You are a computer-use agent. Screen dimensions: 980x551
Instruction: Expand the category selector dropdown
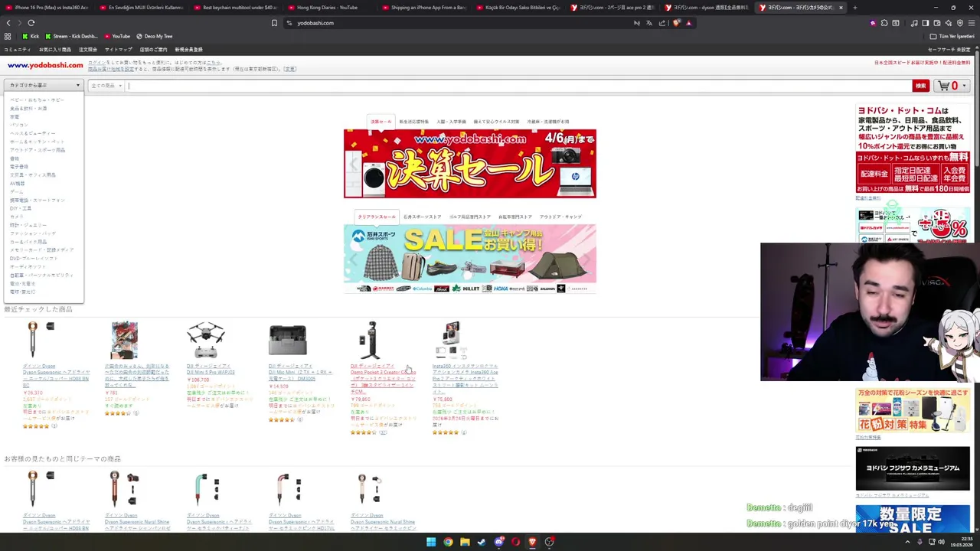coord(44,85)
